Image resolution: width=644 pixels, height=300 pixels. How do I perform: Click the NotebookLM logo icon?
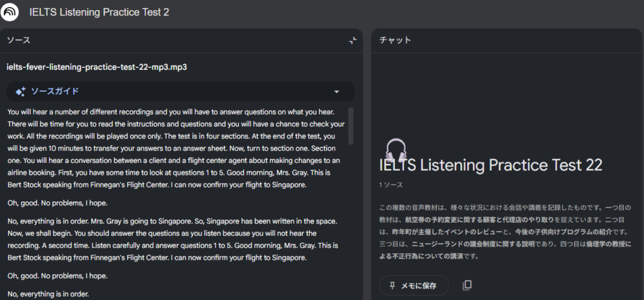coord(10,12)
